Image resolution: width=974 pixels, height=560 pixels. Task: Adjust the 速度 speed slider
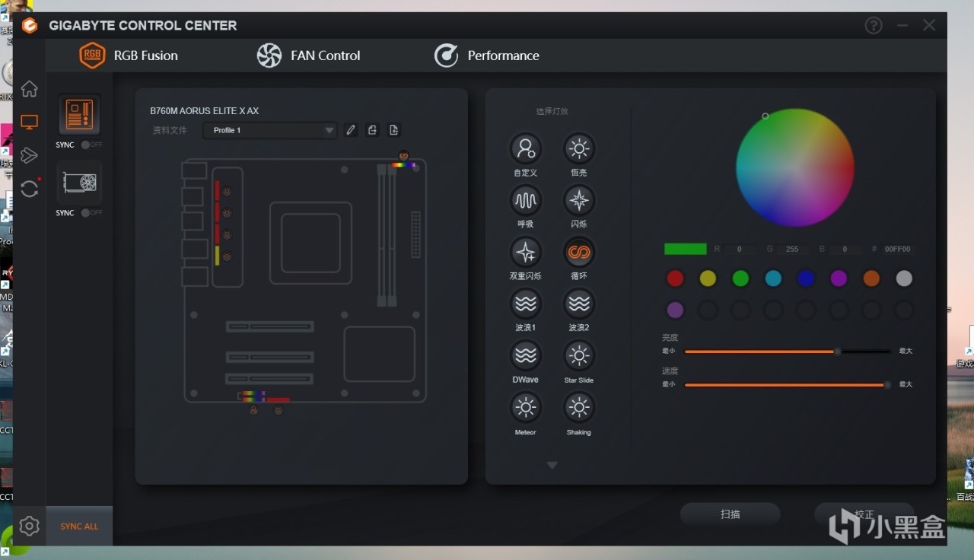pos(788,385)
